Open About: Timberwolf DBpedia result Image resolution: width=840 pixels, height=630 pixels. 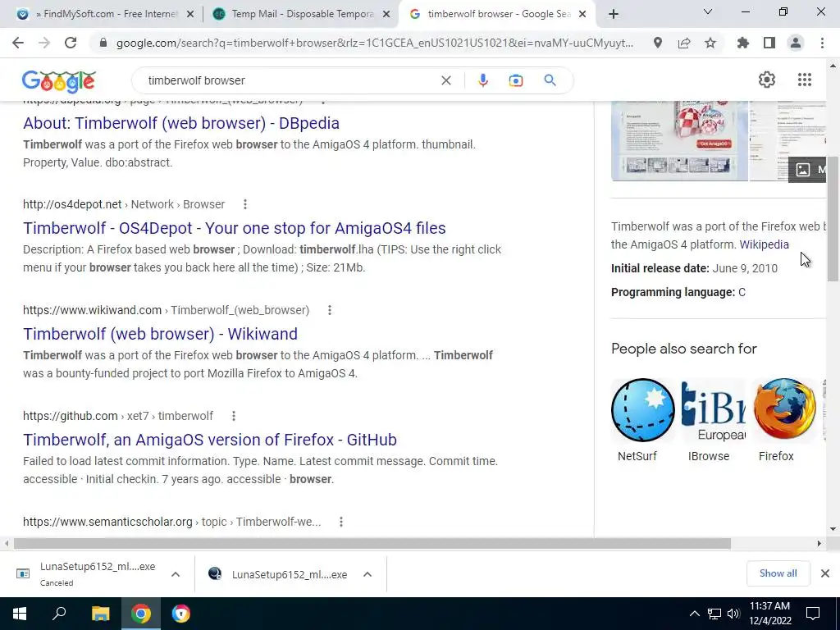pyautogui.click(x=181, y=123)
